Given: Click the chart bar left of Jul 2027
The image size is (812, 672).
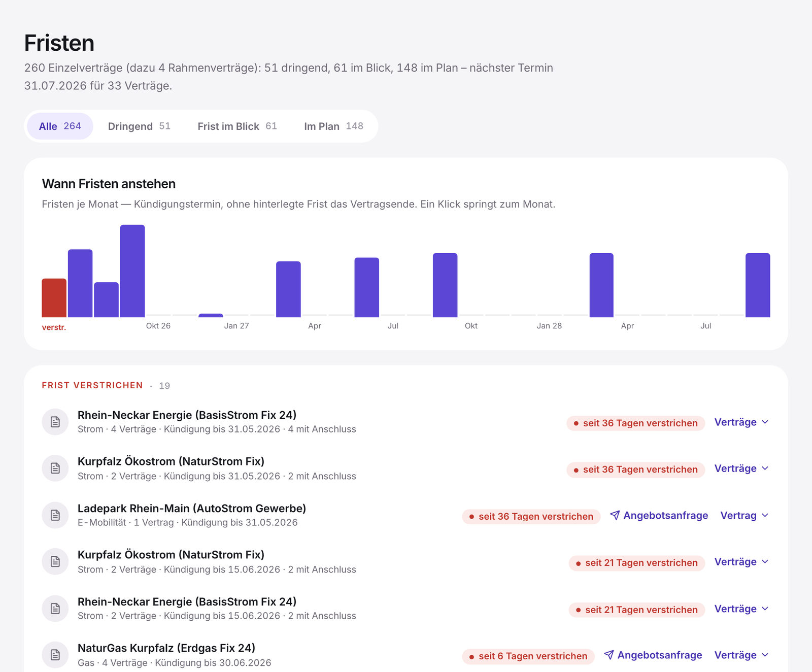Looking at the screenshot, I should 366,287.
